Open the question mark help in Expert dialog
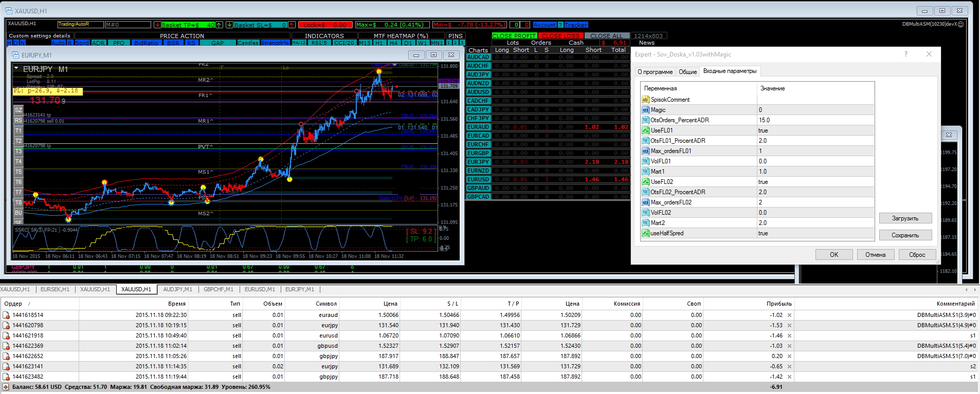The width and height of the screenshot is (980, 394). 906,54
